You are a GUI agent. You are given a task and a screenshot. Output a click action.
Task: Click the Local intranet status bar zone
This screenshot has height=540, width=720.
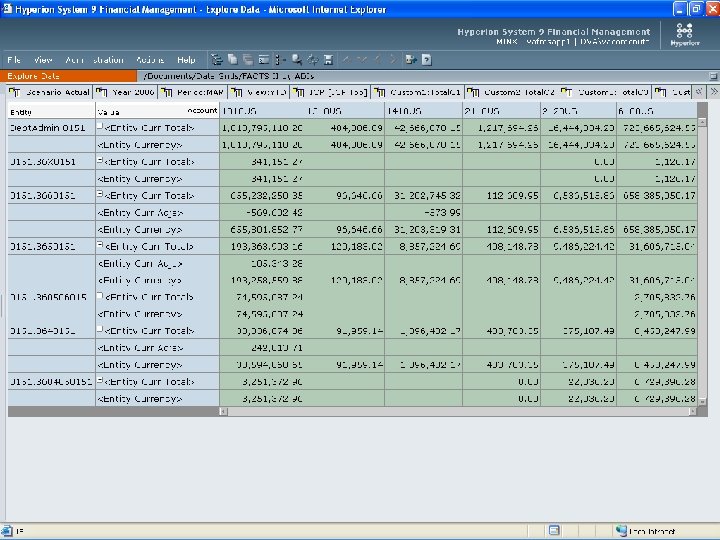click(x=645, y=531)
